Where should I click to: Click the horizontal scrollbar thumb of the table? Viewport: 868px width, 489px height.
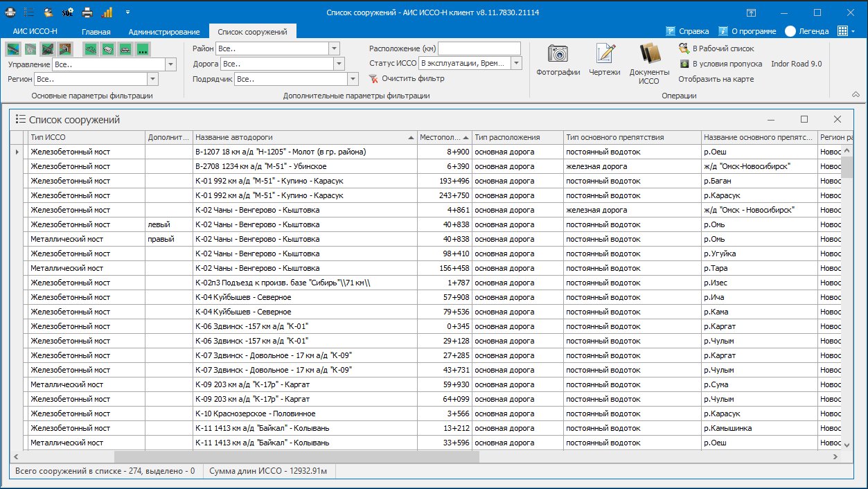(x=296, y=457)
